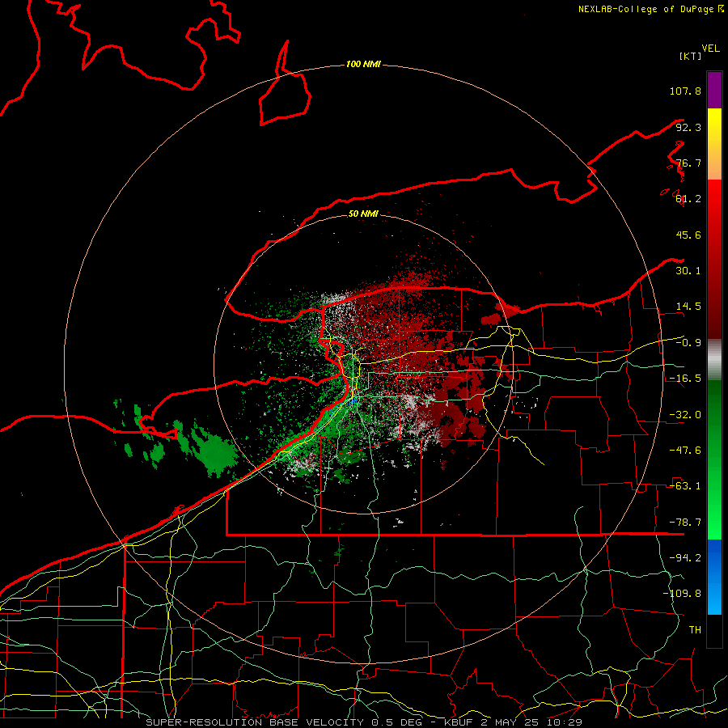728x728 pixels.
Task: Click the purple segment of the color bar
Action: point(714,90)
